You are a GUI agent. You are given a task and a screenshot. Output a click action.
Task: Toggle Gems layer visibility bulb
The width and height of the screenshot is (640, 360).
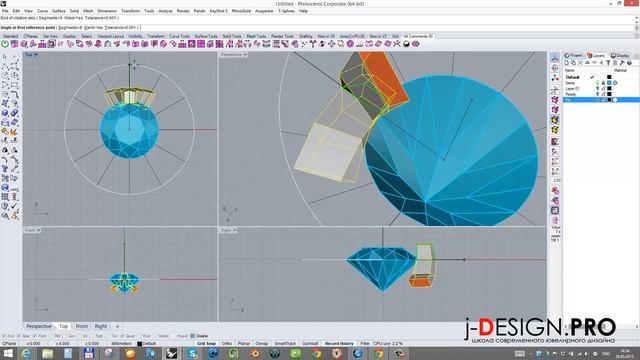coord(598,83)
